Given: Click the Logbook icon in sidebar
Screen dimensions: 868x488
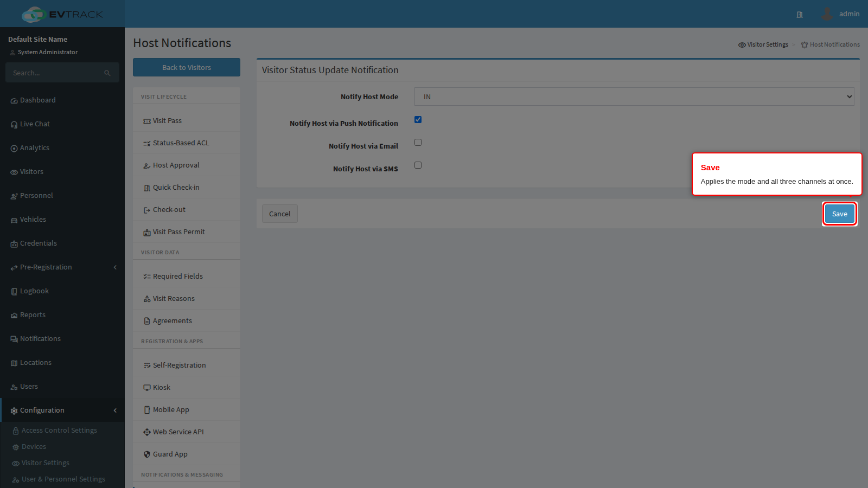Looking at the screenshot, I should click(x=14, y=292).
